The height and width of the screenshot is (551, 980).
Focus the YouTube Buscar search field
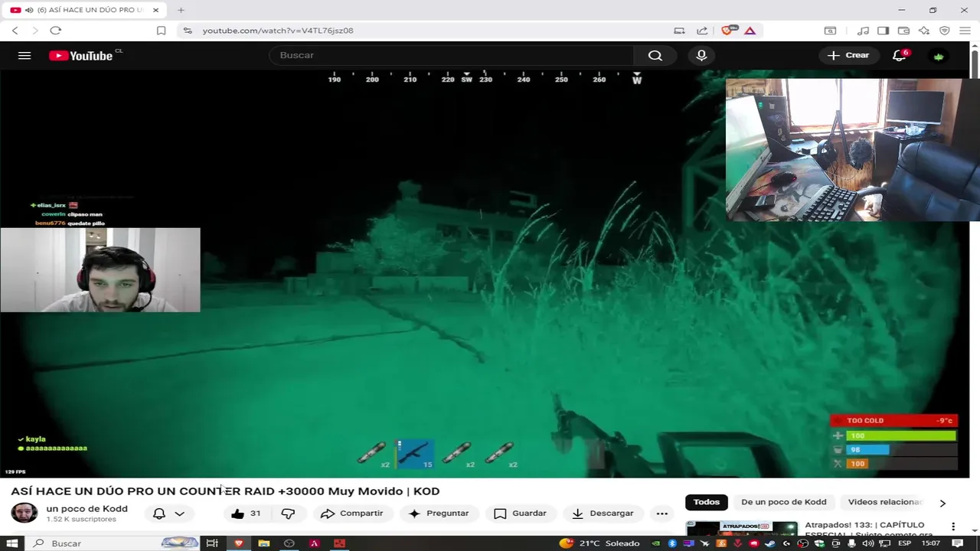pyautogui.click(x=452, y=55)
